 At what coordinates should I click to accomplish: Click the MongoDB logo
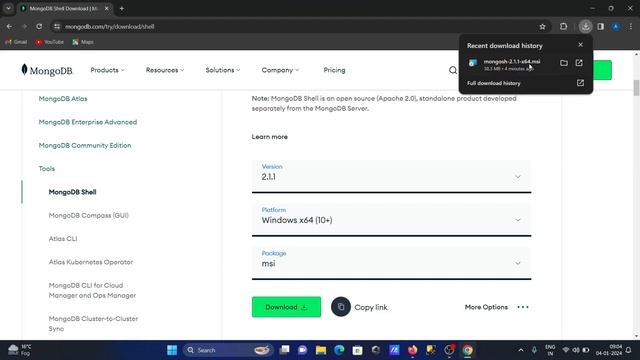pos(47,70)
